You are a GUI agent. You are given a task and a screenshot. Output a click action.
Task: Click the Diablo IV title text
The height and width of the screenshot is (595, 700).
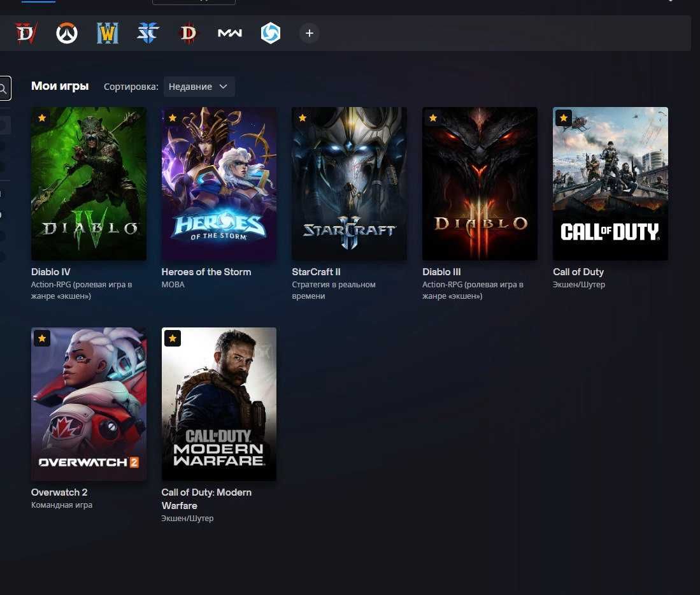click(51, 272)
